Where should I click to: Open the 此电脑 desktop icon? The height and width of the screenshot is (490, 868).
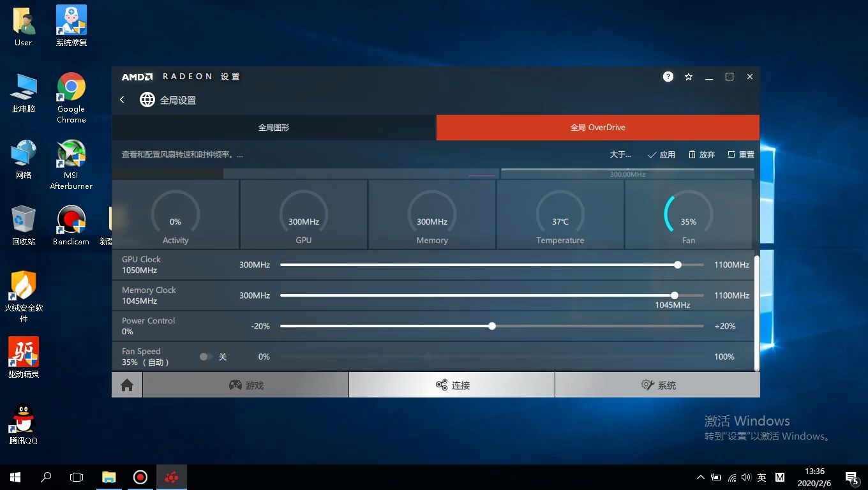pos(24,93)
